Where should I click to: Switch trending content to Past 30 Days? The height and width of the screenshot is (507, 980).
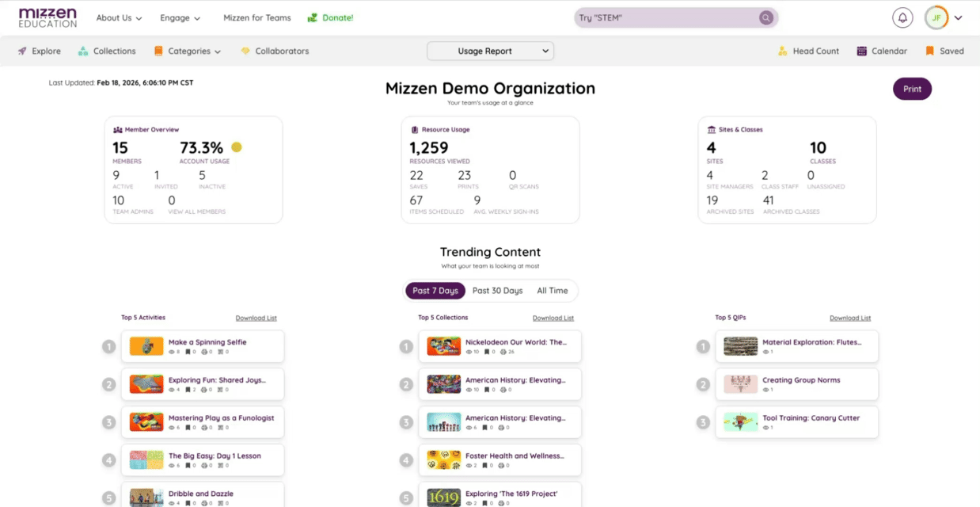(497, 291)
